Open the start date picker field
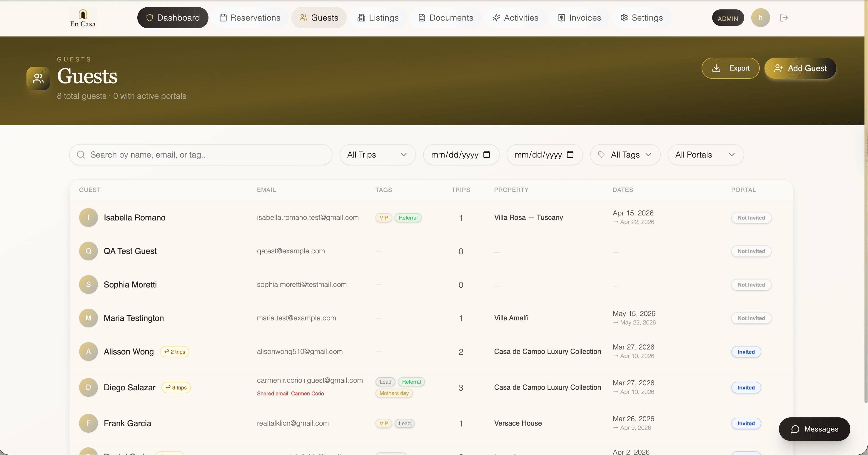Screen dimensions: 868x455 (461, 155)
